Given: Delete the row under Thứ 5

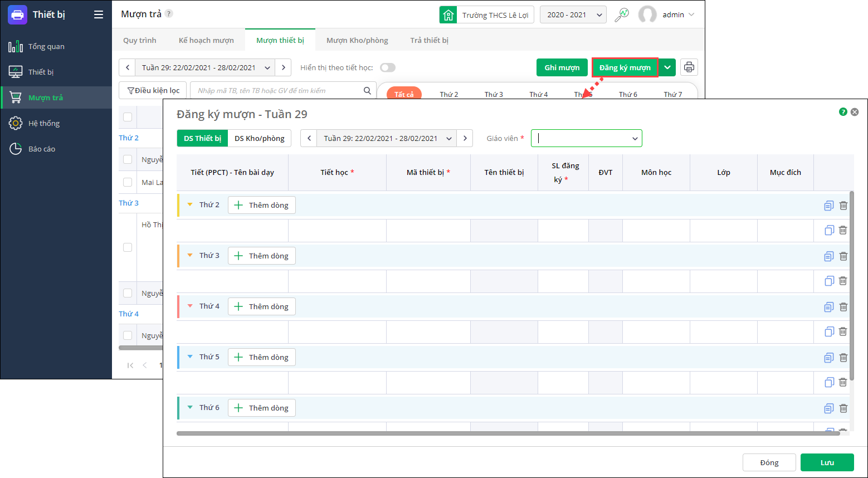Looking at the screenshot, I should pyautogui.click(x=843, y=382).
